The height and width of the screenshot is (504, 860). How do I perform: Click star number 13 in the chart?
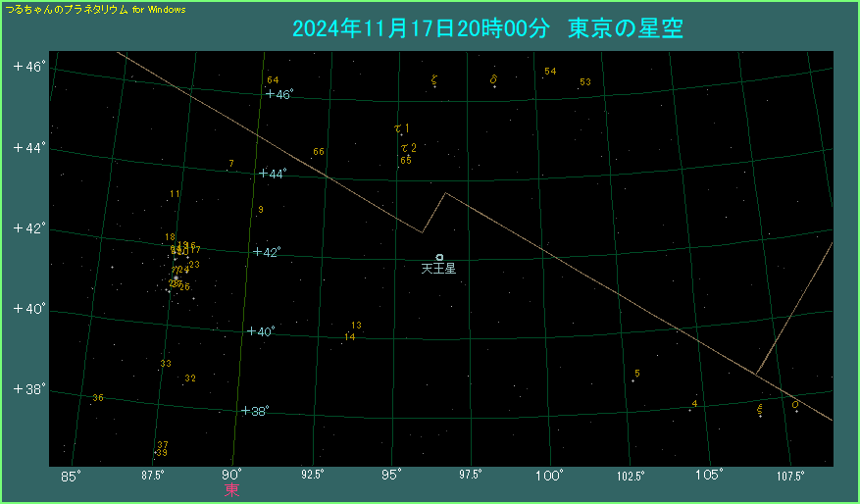[356, 326]
